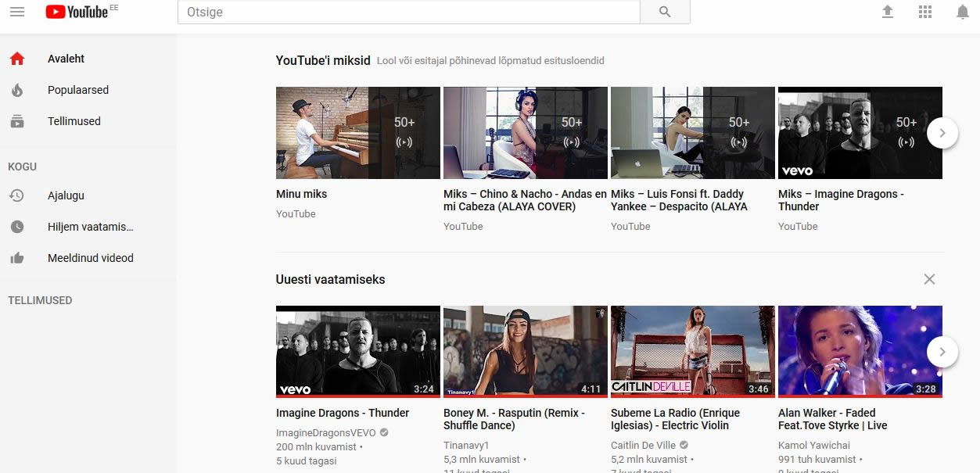Viewport: 980px width, 473px height.
Task: Click the 991 tuh kuvamist text
Action: tap(817, 460)
